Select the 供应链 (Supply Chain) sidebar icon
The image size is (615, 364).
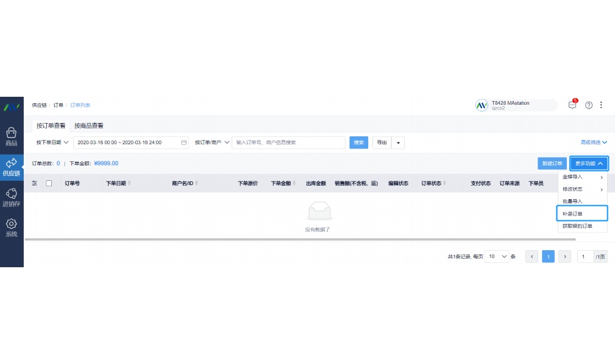pos(12,165)
